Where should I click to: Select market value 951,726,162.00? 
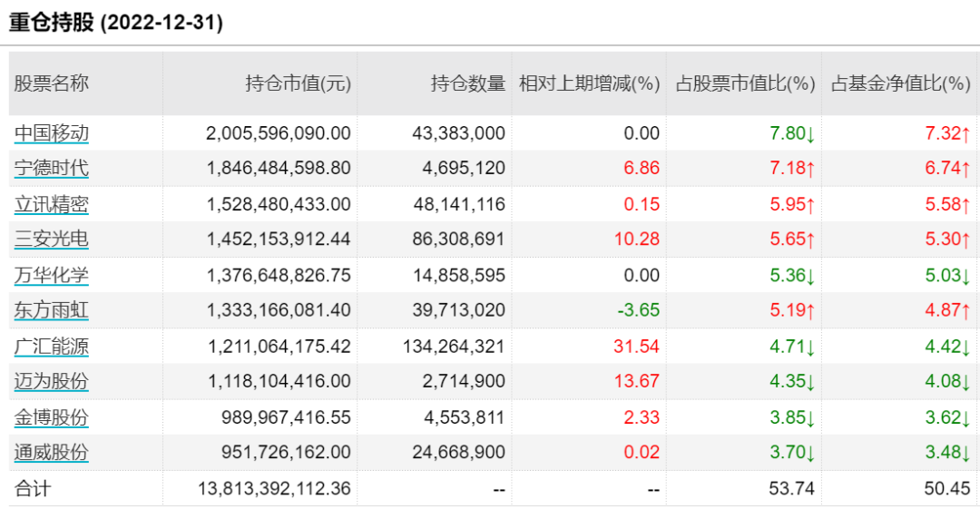click(286, 452)
